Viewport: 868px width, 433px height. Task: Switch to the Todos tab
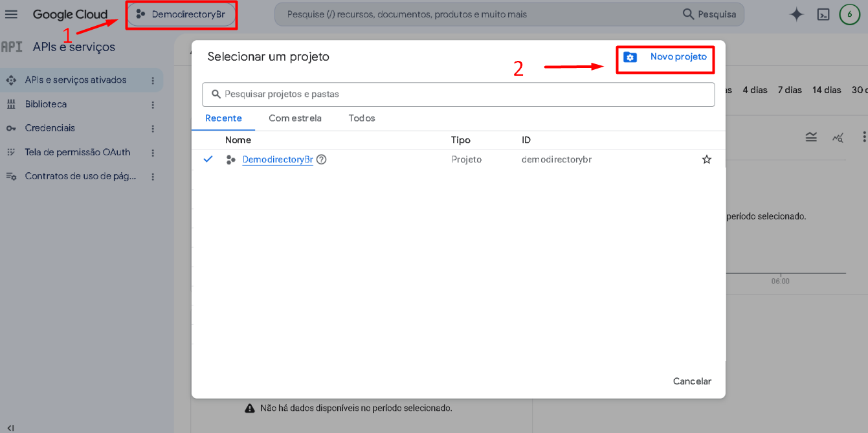[x=362, y=118]
